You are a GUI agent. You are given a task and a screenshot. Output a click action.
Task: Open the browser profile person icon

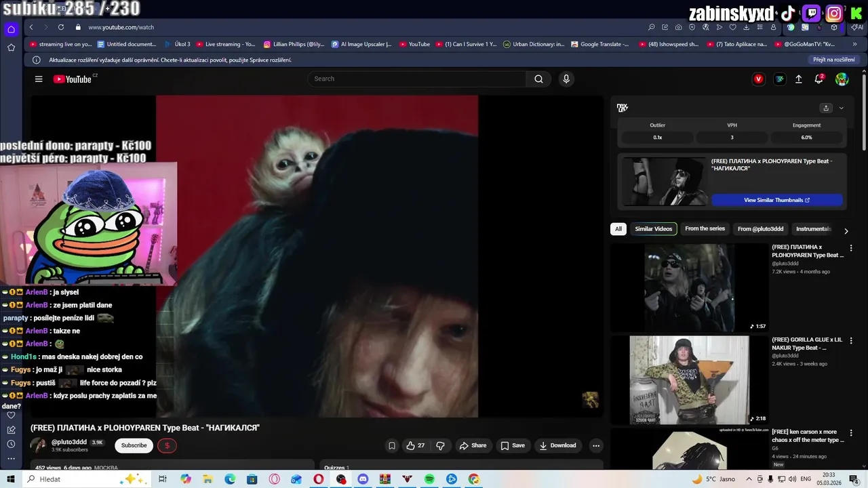point(773,27)
